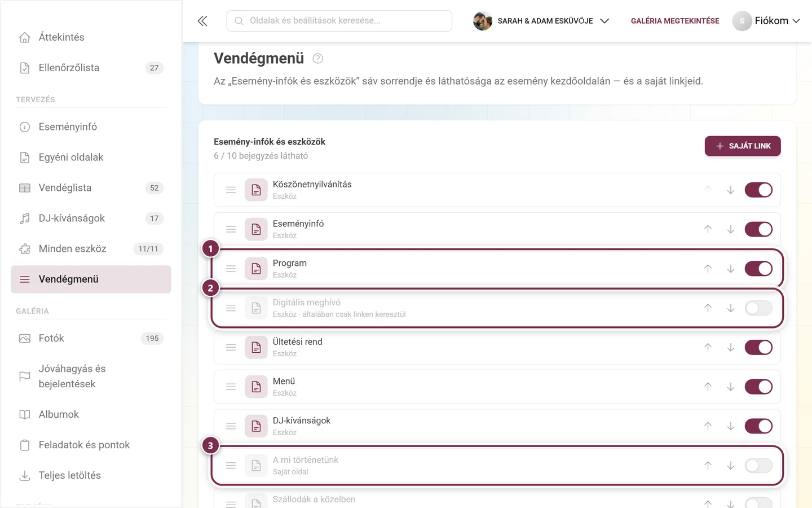
Task: Click the document icon on Menü row
Action: pyautogui.click(x=256, y=387)
